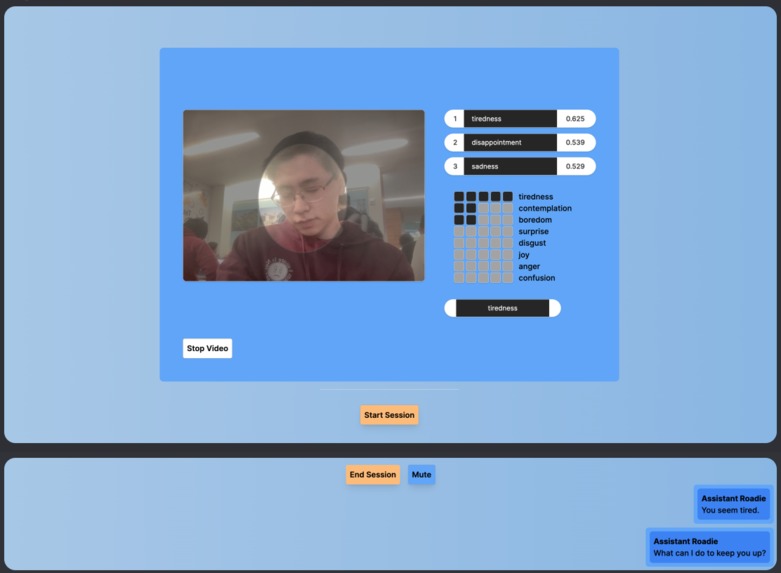Click the tiredness label in emotion grid

(x=535, y=197)
